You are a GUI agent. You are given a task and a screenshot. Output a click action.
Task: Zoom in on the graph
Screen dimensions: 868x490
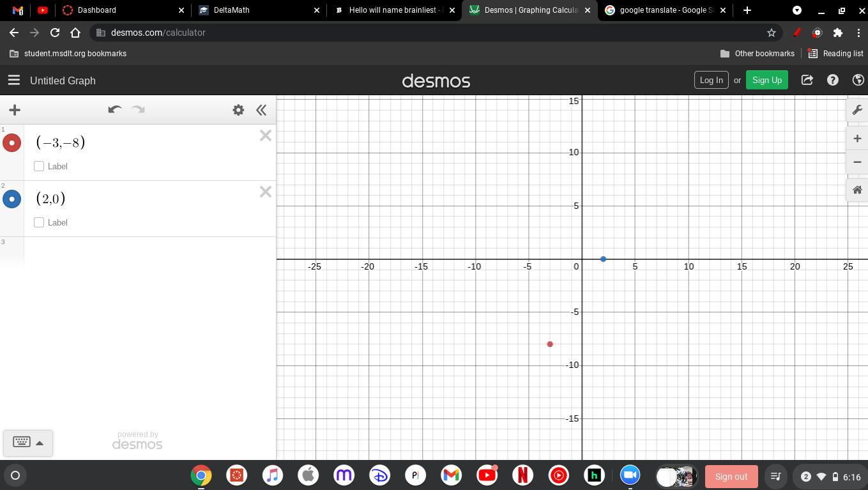[x=857, y=139]
